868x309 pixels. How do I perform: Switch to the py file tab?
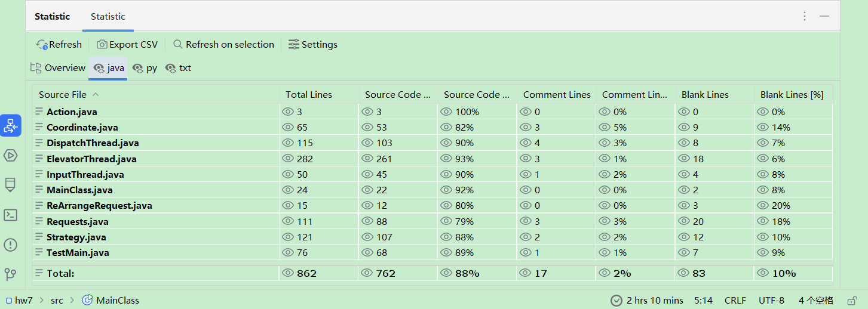pos(145,68)
